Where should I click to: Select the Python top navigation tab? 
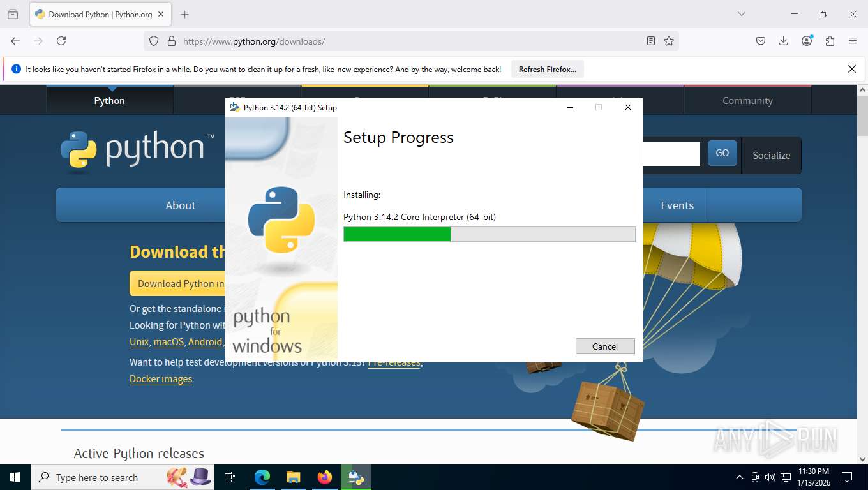[110, 100]
